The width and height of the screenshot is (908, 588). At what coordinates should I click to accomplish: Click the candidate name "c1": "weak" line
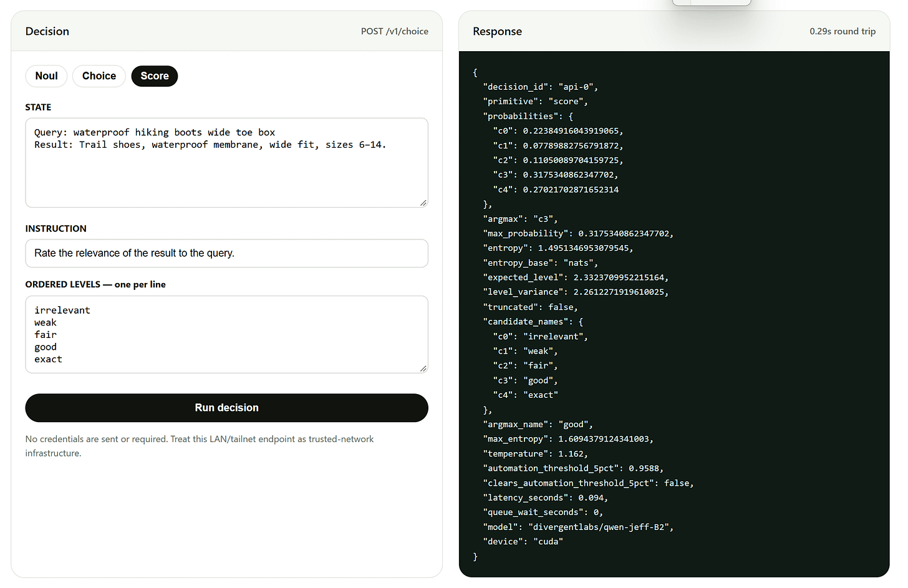(525, 351)
